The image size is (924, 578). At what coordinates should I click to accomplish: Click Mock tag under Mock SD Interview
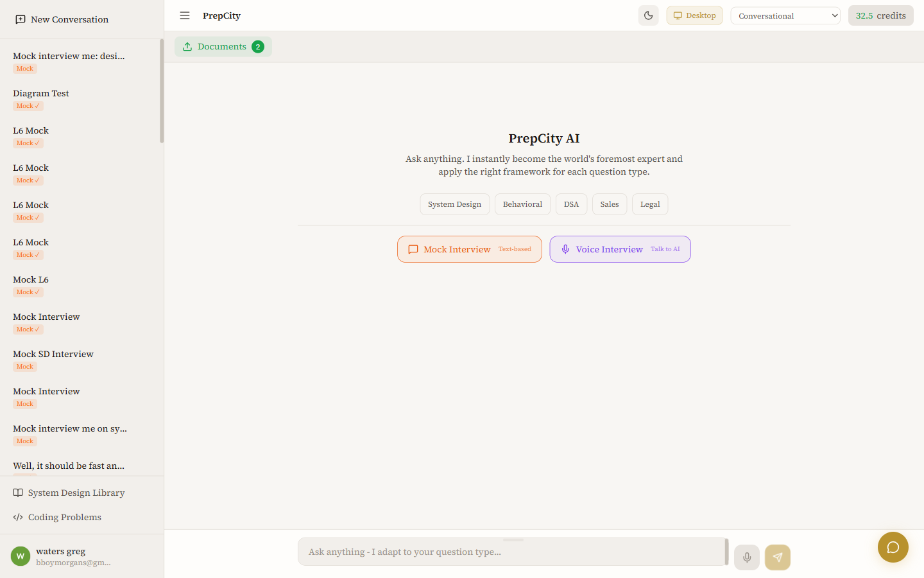25,367
